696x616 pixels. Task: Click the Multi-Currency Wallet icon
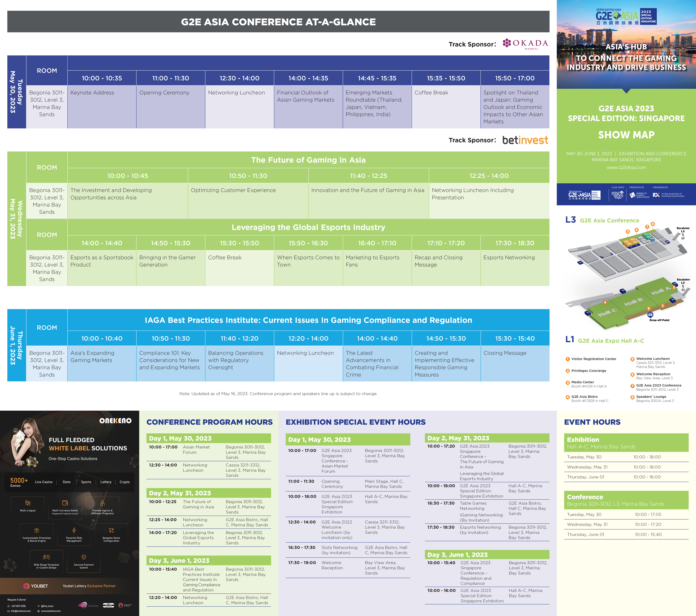click(65, 503)
